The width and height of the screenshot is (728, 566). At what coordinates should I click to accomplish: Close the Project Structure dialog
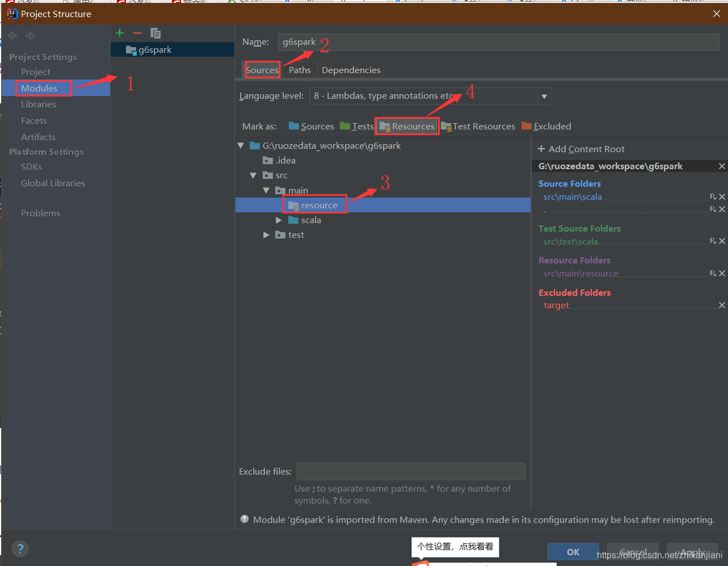(x=716, y=14)
